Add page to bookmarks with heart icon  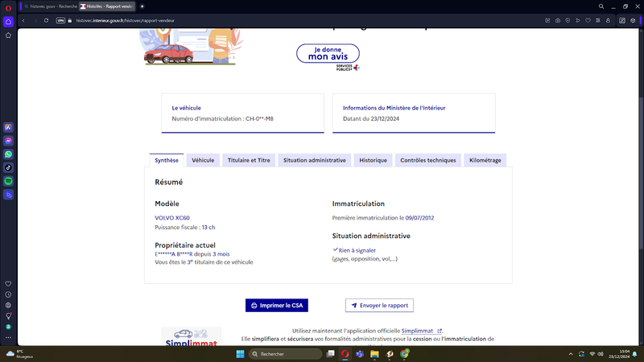click(588, 21)
